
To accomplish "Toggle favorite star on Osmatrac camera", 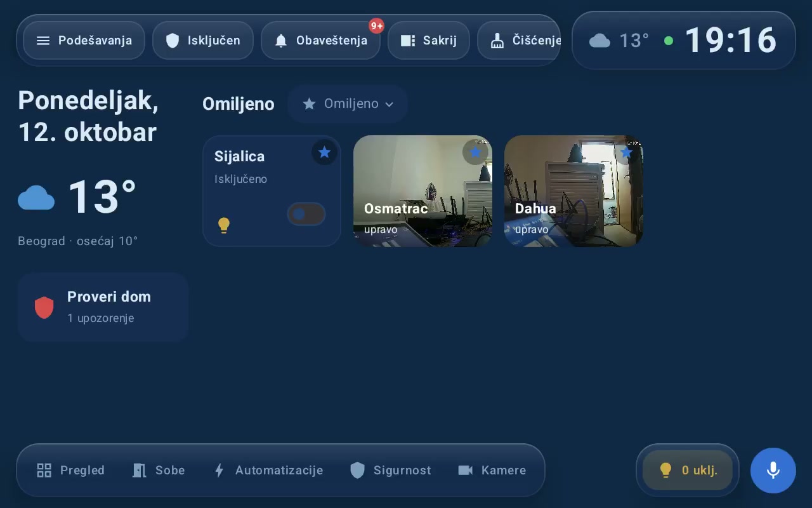I will 475,152.
